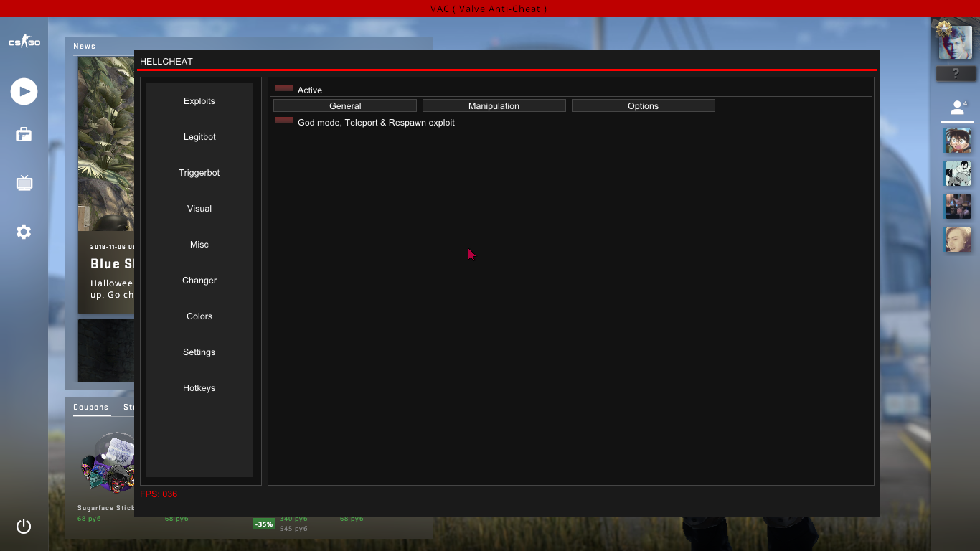Open the Misc section
Screen dimensions: 980x551
pyautogui.click(x=199, y=245)
